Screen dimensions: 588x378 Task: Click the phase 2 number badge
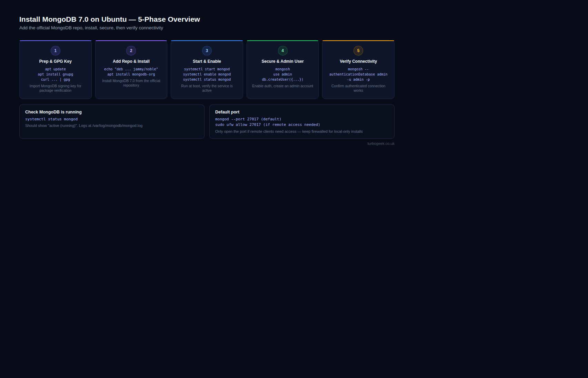[x=131, y=51]
